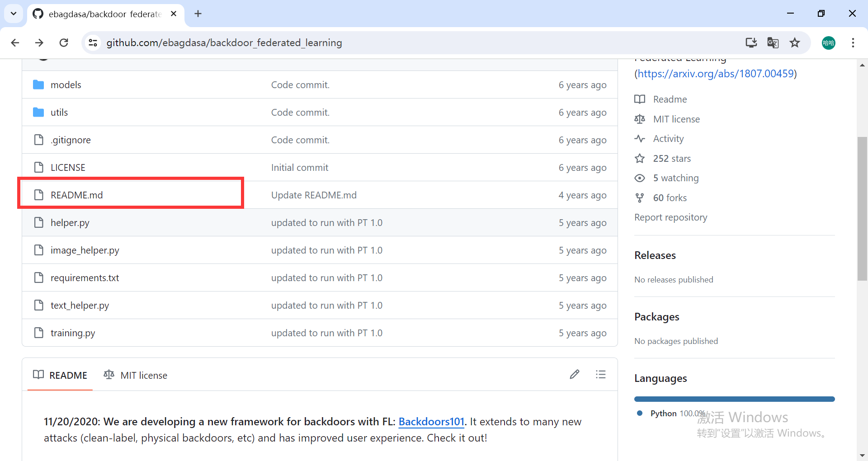
Task: Click the Python language bar
Action: (735, 399)
